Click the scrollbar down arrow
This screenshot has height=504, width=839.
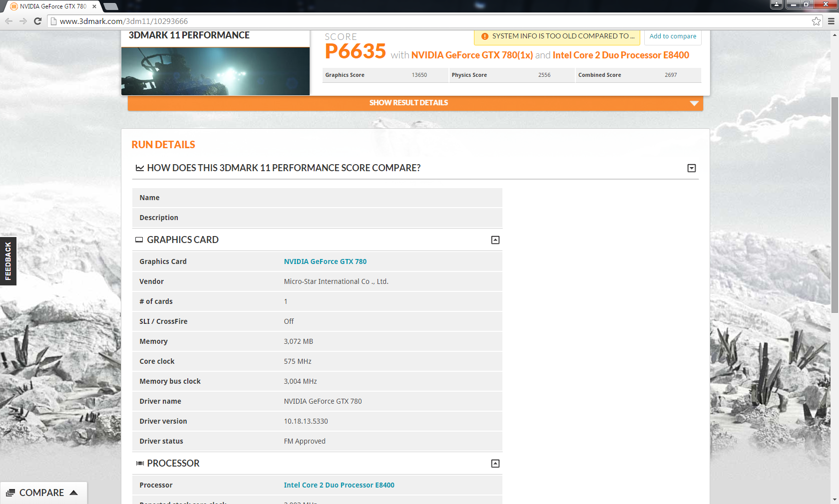coord(835,500)
